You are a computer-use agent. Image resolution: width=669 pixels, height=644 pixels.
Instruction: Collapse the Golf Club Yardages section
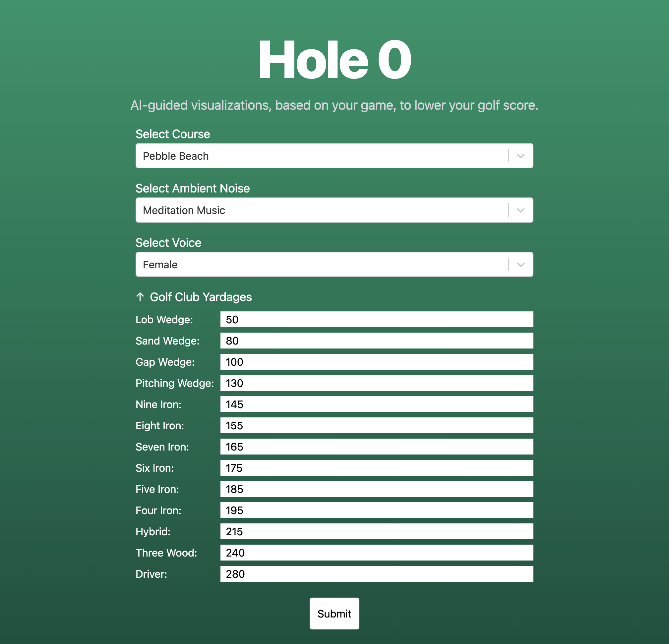click(x=200, y=297)
